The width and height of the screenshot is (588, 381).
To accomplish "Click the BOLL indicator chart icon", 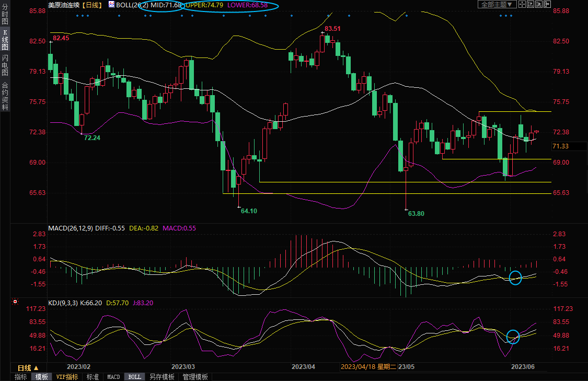I will (x=111, y=5).
